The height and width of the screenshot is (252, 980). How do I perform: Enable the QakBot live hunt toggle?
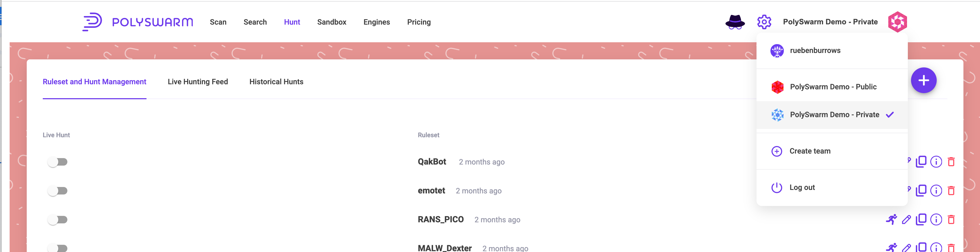tap(57, 162)
